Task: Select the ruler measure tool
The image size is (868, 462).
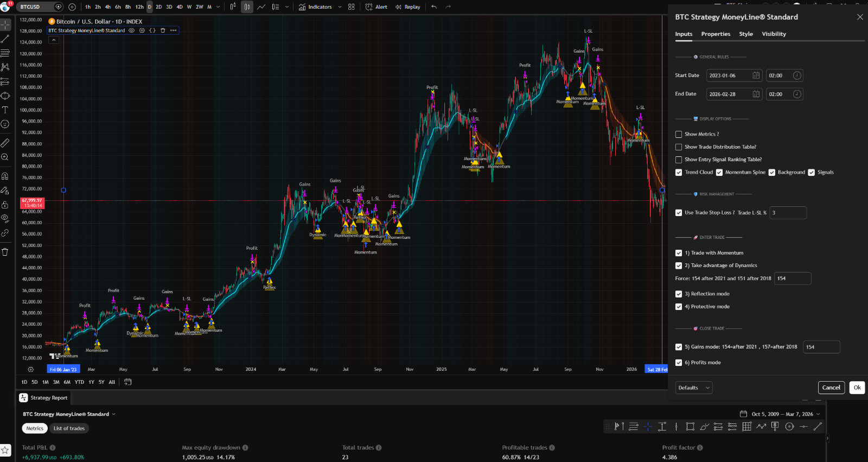Action: point(5,143)
